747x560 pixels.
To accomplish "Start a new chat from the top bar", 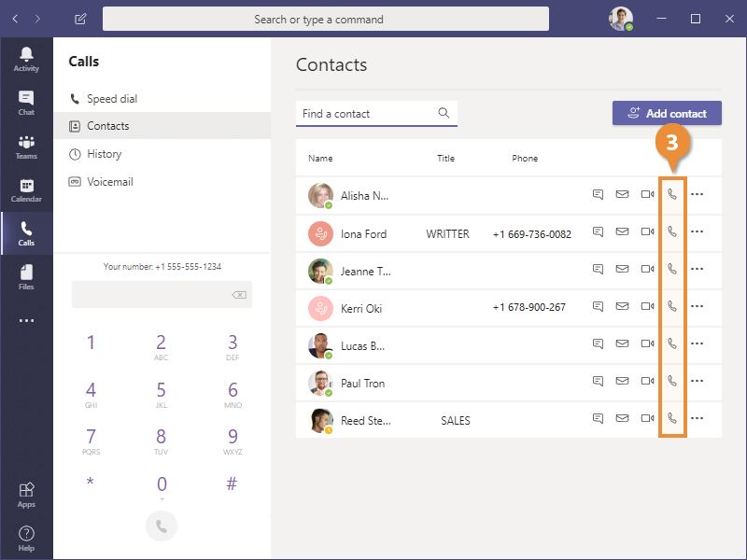I will click(x=80, y=18).
